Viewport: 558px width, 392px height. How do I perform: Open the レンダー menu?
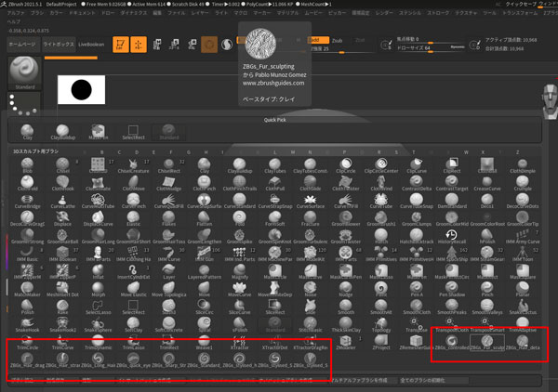[383, 13]
